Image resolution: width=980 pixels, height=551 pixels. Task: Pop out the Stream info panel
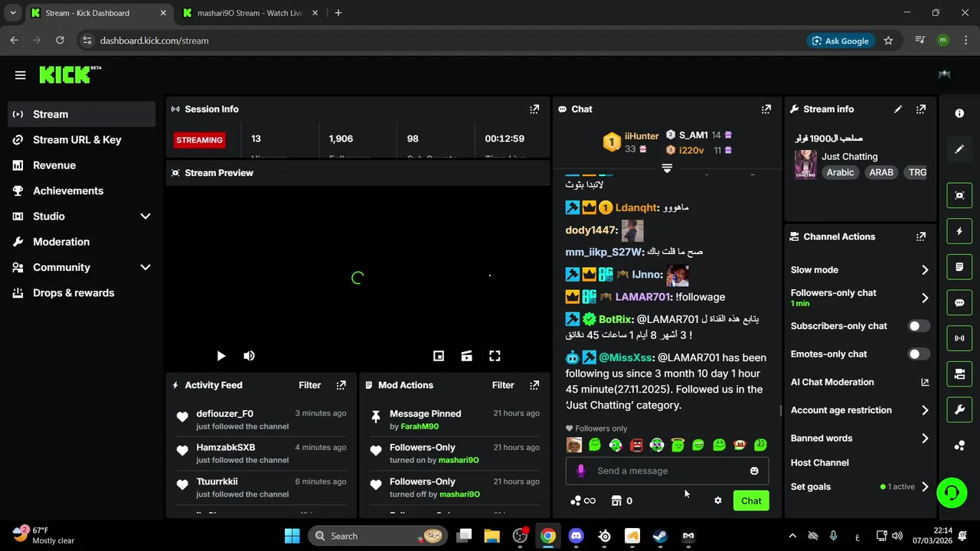coord(921,109)
